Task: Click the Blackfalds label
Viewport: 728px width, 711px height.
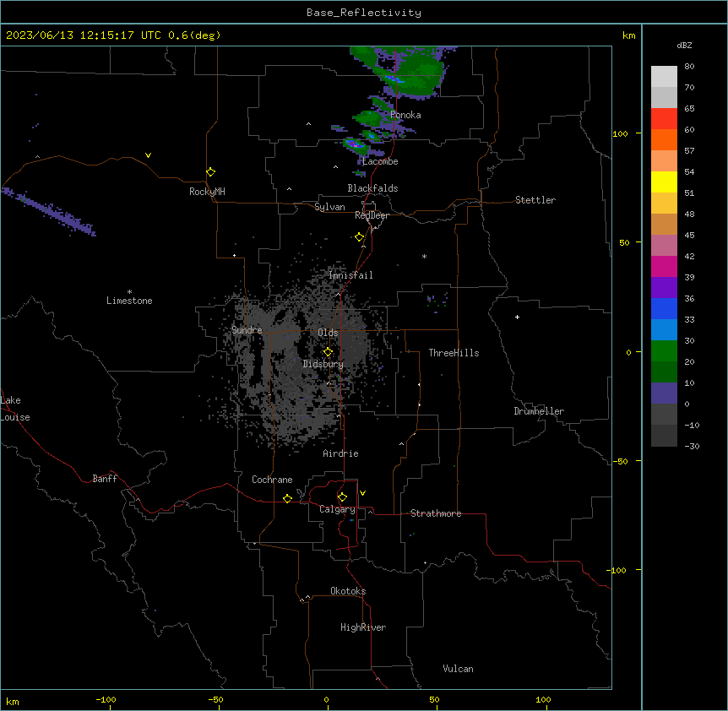Action: click(x=372, y=188)
